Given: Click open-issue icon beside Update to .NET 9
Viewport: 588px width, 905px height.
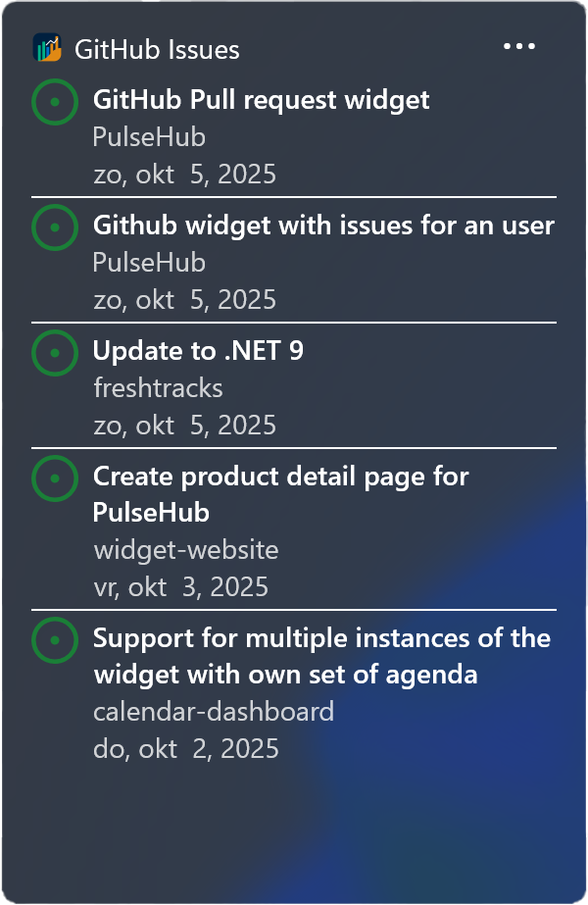Looking at the screenshot, I should [55, 352].
